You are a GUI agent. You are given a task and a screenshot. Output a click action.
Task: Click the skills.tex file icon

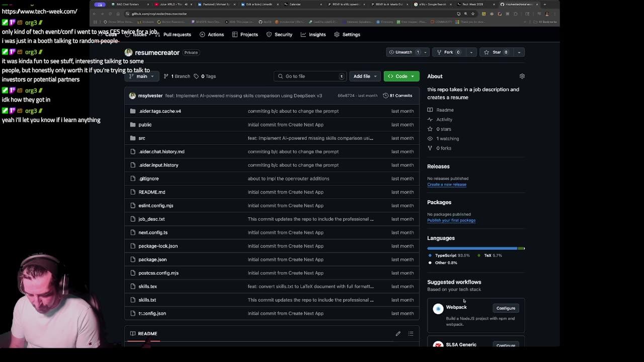click(133, 287)
